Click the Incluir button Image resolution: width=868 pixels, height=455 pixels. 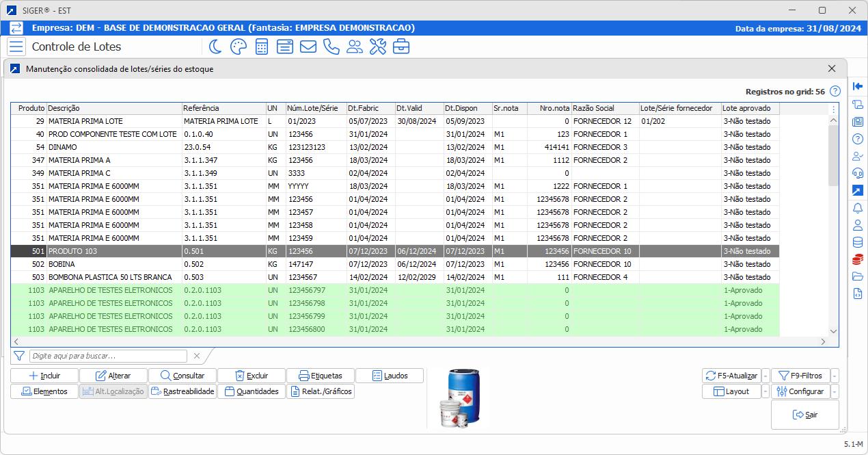click(44, 376)
